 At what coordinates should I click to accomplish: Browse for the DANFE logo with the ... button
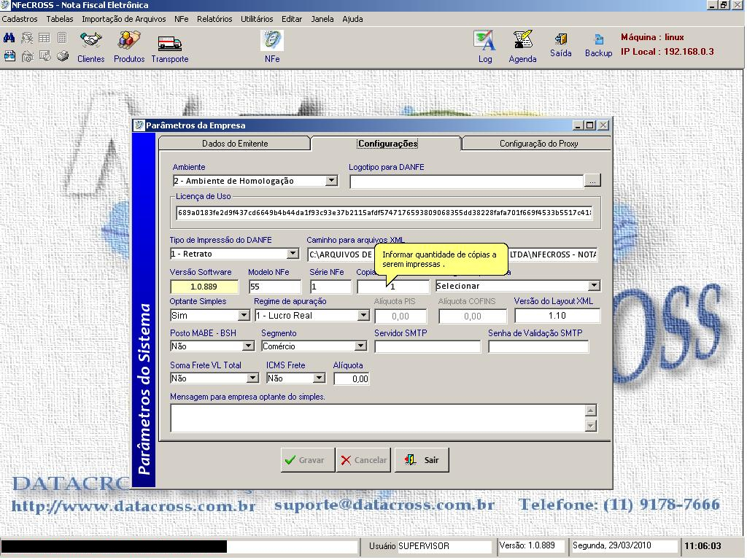click(x=592, y=181)
